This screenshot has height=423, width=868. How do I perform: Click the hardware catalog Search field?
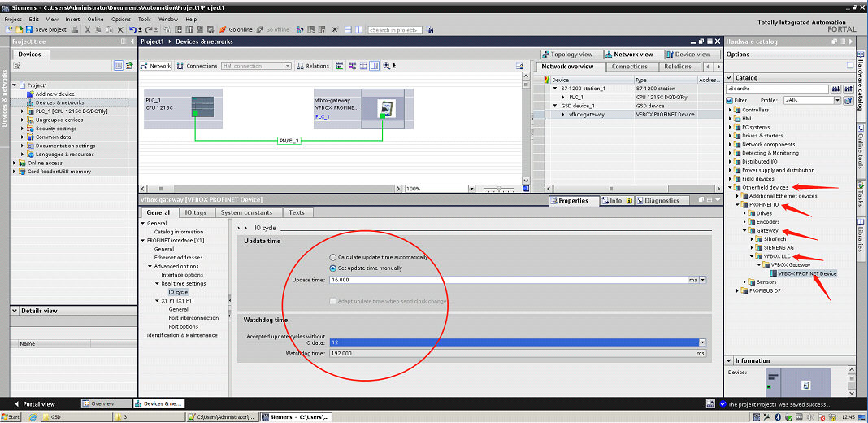pyautogui.click(x=777, y=89)
